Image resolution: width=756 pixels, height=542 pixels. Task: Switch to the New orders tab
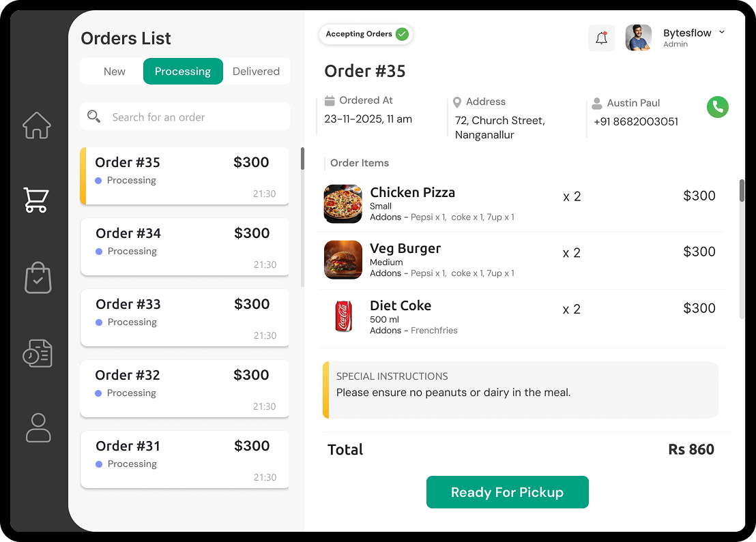click(115, 72)
